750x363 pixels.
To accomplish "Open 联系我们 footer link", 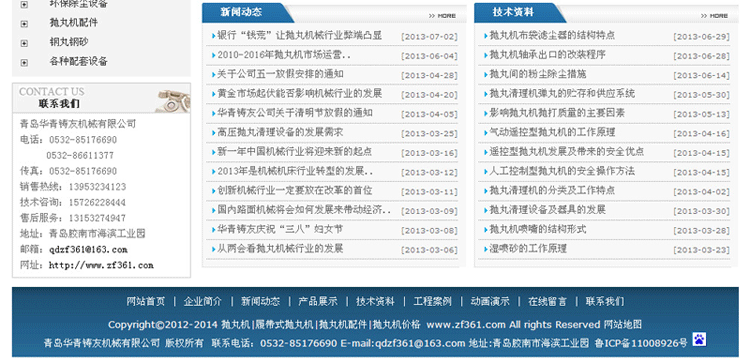I will tap(605, 301).
